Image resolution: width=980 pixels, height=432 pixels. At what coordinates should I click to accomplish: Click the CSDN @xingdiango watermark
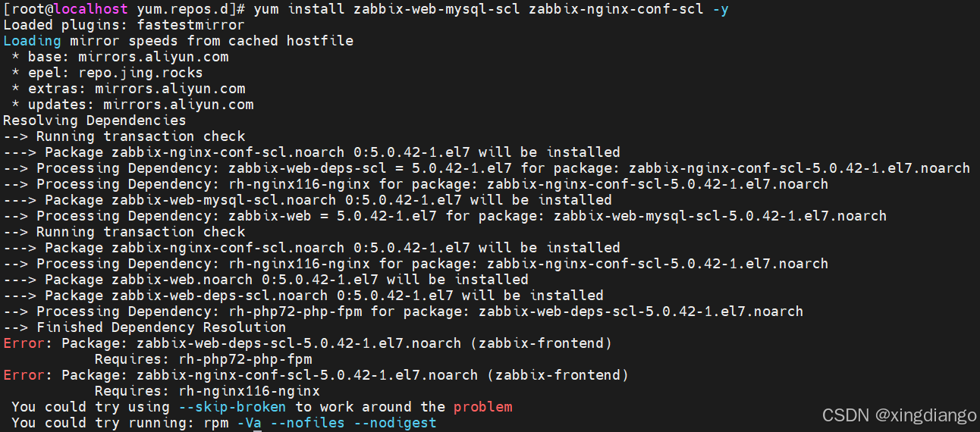pyautogui.click(x=900, y=415)
